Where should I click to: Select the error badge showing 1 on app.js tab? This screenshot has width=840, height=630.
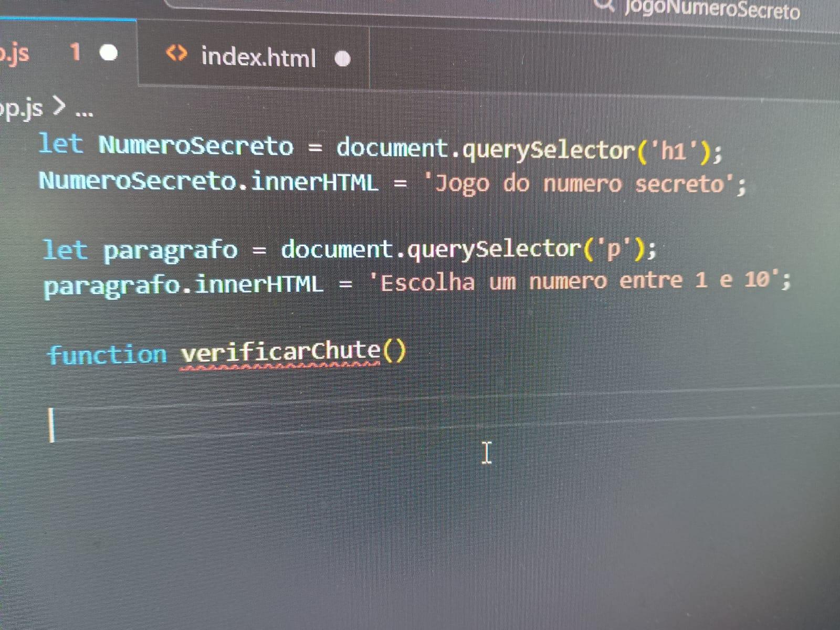tap(75, 52)
